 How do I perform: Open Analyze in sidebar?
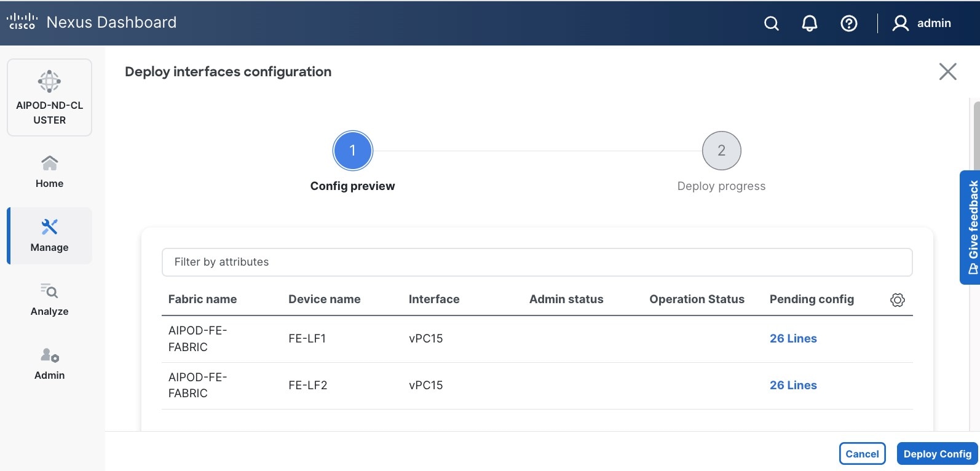point(49,299)
